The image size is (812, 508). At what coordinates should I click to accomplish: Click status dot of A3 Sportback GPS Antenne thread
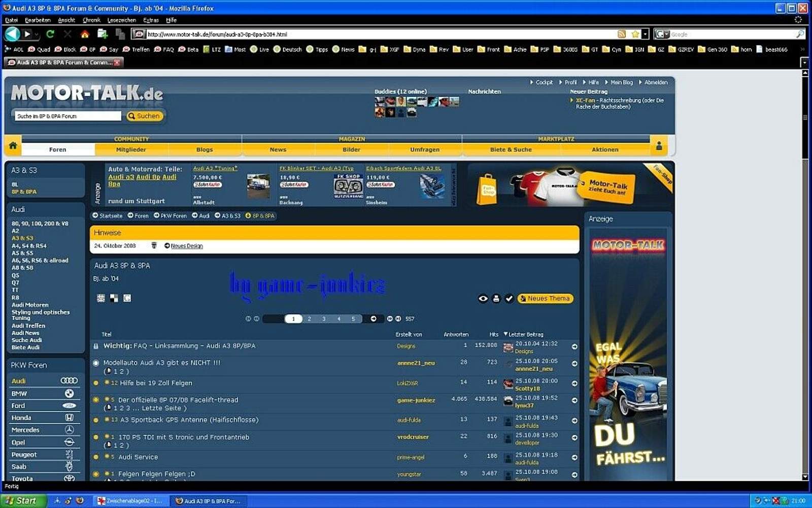point(96,420)
